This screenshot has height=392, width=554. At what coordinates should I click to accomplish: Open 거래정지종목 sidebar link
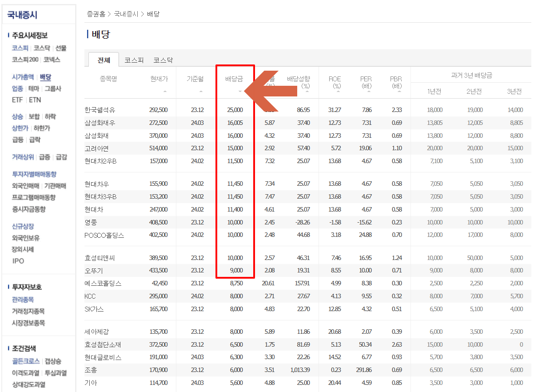[28, 312]
